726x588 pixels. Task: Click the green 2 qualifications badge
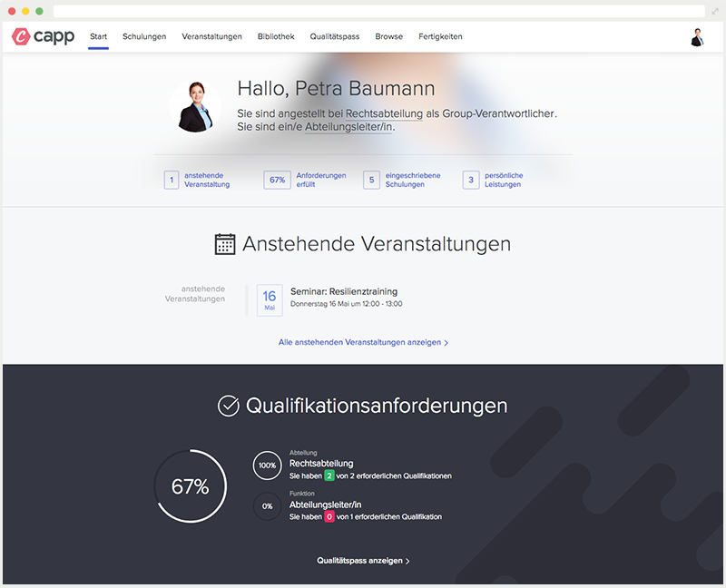pos(329,475)
